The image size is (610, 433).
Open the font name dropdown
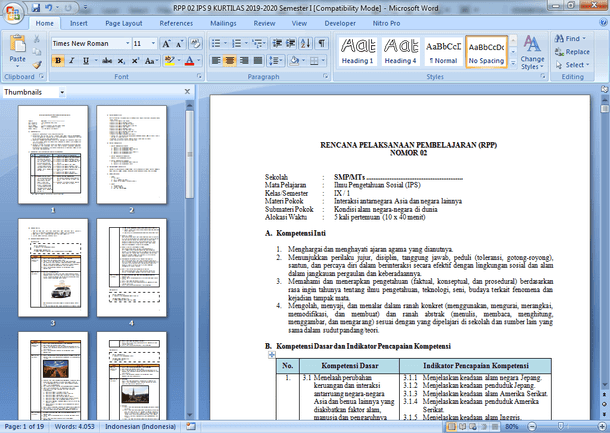coord(127,43)
